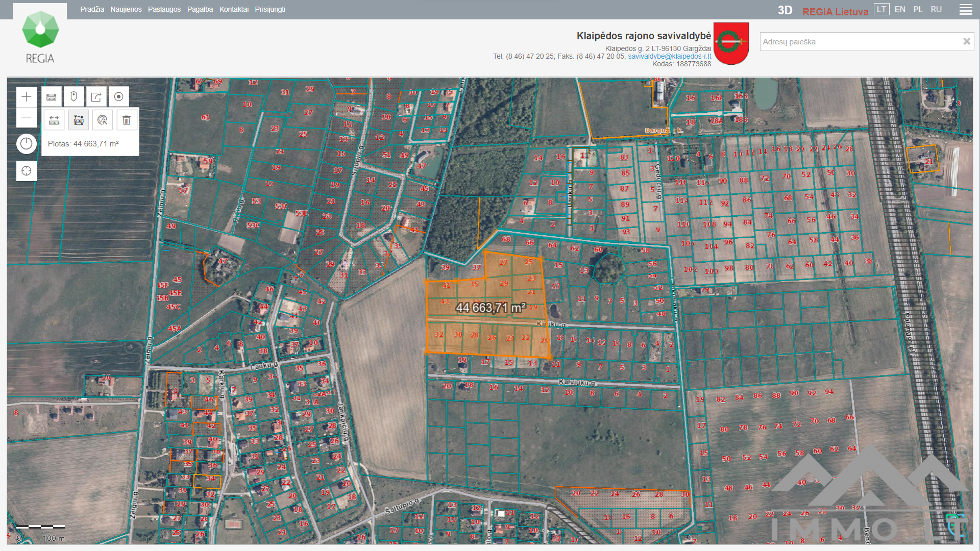Open the Paslaugos menu item
This screenshot has width=980, height=551.
tap(164, 9)
